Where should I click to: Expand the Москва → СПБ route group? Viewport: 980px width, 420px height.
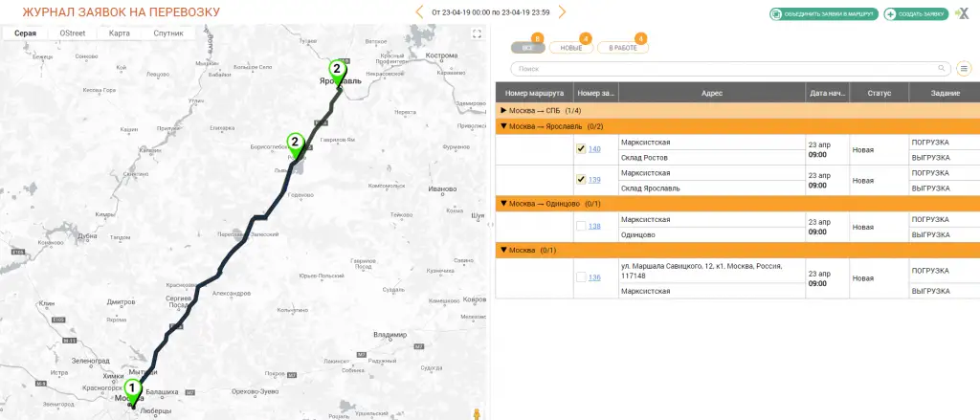(503, 111)
